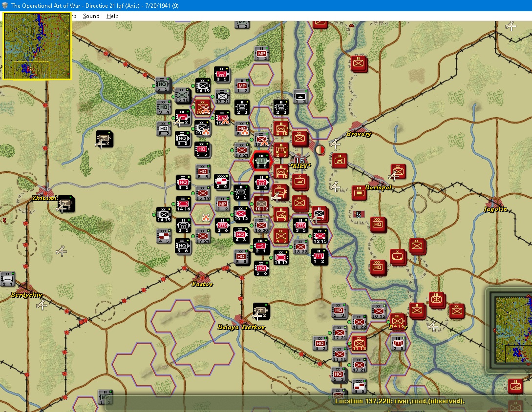Screen dimensions: 532x412
Task: Select the gray HQ counter marked 4-2
Action: (x=320, y=344)
